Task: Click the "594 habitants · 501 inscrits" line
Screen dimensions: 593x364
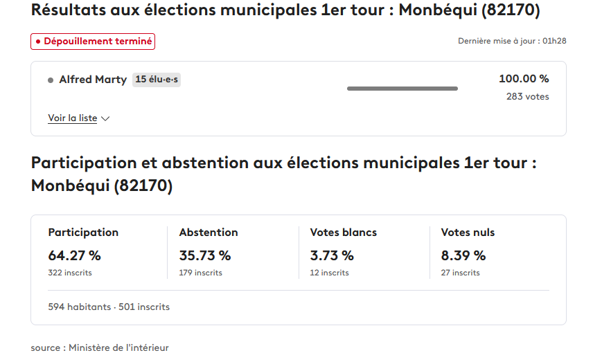Action: click(109, 307)
